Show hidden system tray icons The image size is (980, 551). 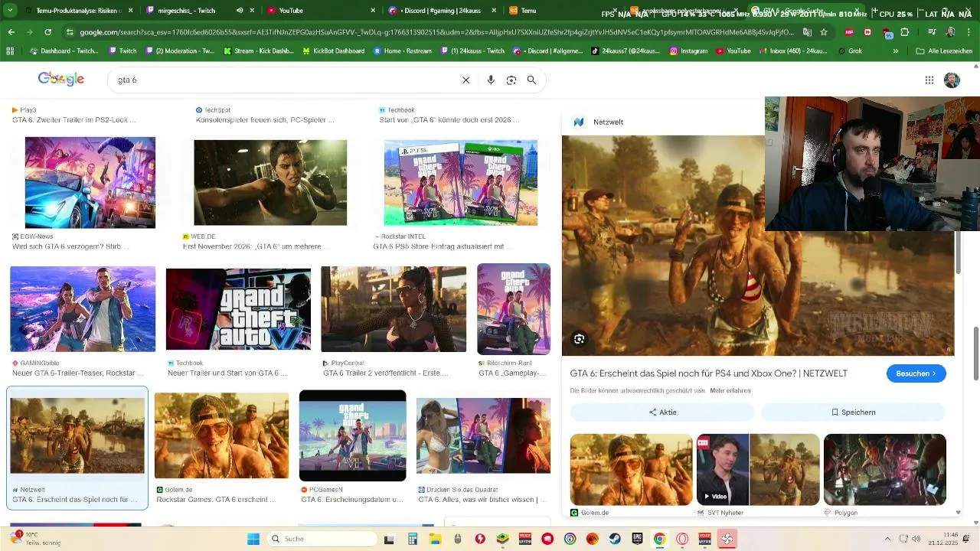pyautogui.click(x=887, y=539)
